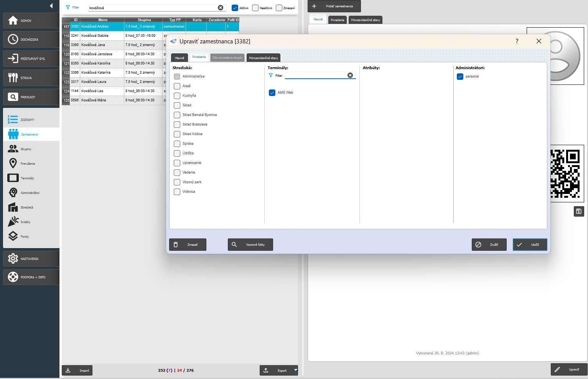Uncheck the AMS Web terminal
Viewport: 588px width, 379px height.
click(272, 93)
